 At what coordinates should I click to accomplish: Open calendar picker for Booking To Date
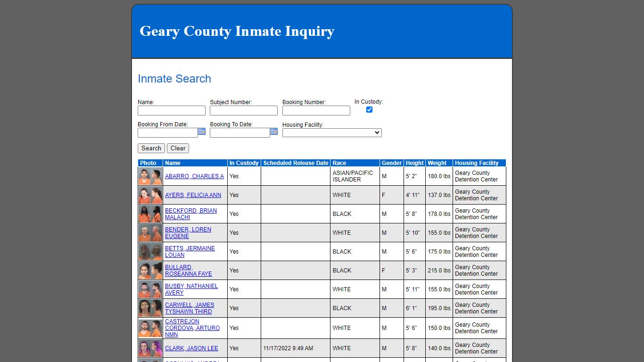(x=274, y=132)
